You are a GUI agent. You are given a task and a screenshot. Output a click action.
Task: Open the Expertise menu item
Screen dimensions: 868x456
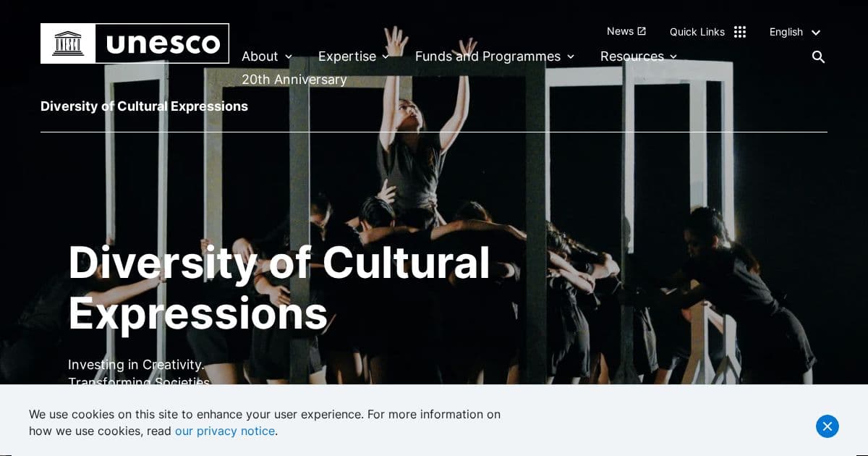(347, 56)
